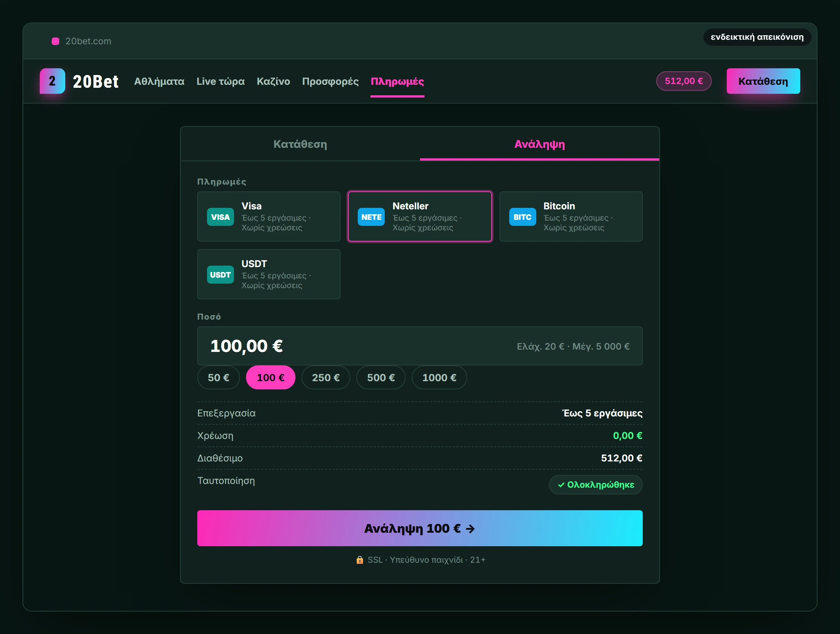This screenshot has height=634, width=840.
Task: Open the Πληρωμές menu item
Action: pyautogui.click(x=397, y=81)
